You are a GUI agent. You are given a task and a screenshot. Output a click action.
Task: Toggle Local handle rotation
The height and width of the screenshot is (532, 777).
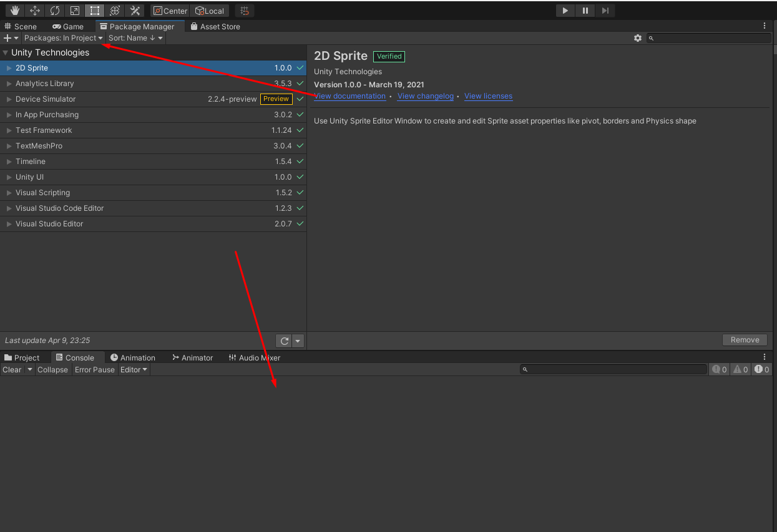(210, 11)
